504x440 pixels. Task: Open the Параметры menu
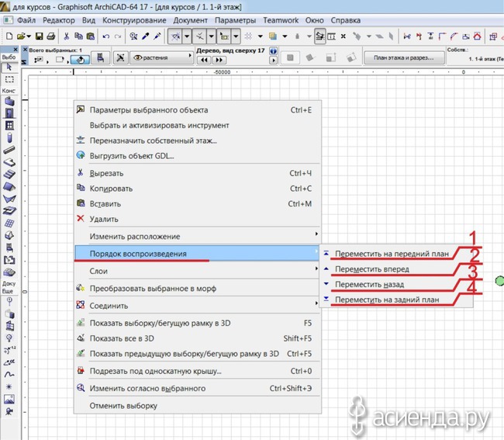coord(235,20)
